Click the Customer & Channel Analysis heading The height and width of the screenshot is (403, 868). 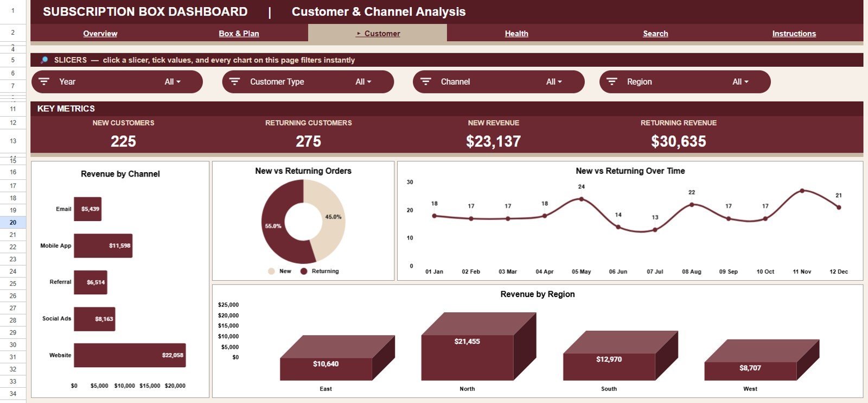(x=379, y=11)
